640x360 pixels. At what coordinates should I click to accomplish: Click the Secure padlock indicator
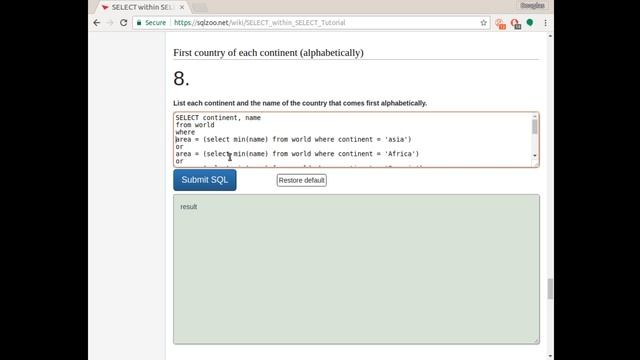click(x=151, y=23)
